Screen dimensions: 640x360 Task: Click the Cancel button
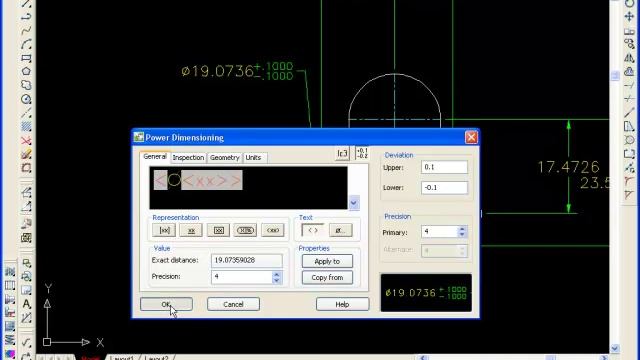tap(233, 304)
